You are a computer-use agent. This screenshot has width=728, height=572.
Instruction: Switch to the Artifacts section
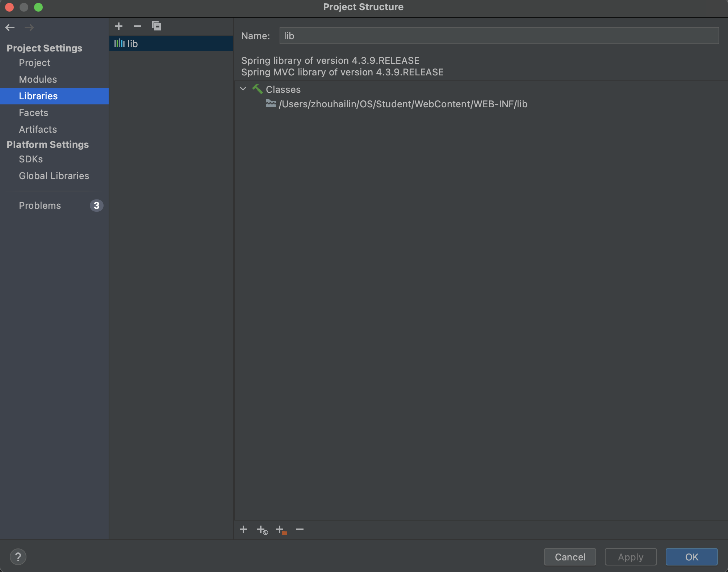(x=38, y=129)
